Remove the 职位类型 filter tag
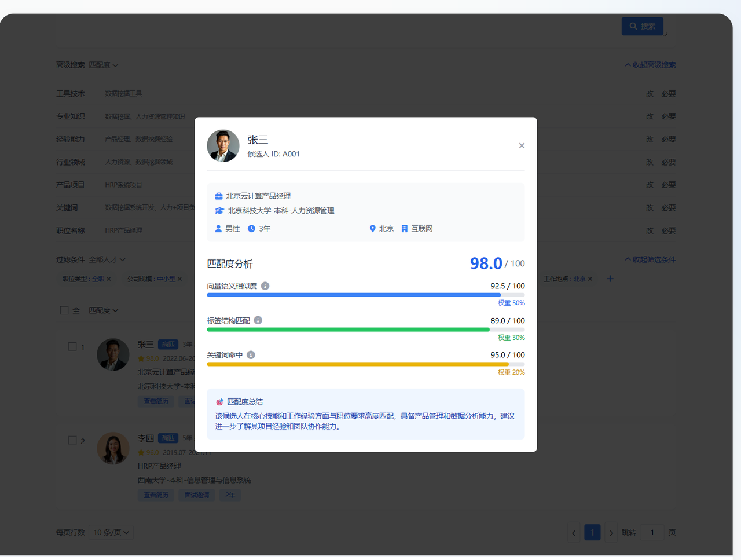The image size is (741, 560). point(109,279)
